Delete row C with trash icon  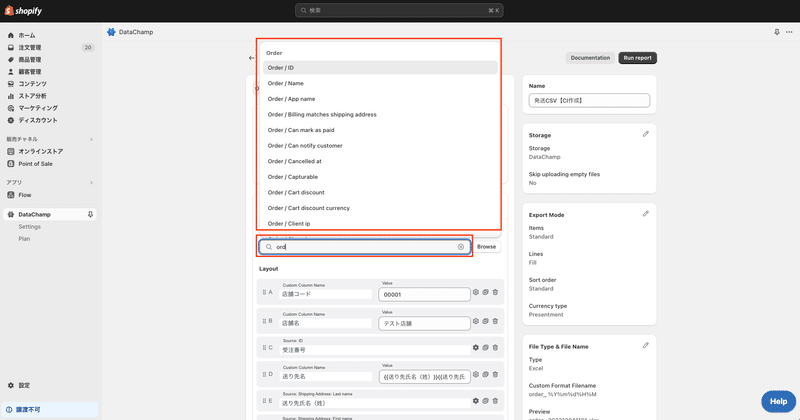[495, 348]
